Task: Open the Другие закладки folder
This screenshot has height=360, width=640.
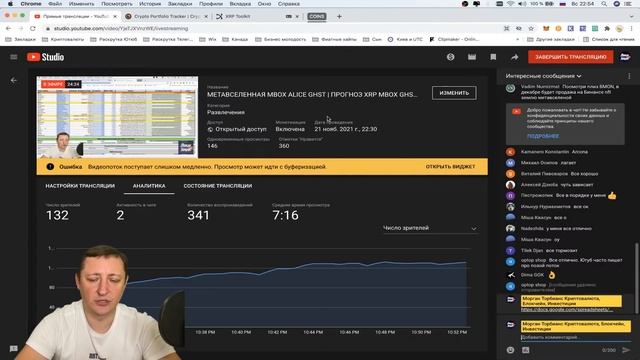Action: [x=551, y=39]
